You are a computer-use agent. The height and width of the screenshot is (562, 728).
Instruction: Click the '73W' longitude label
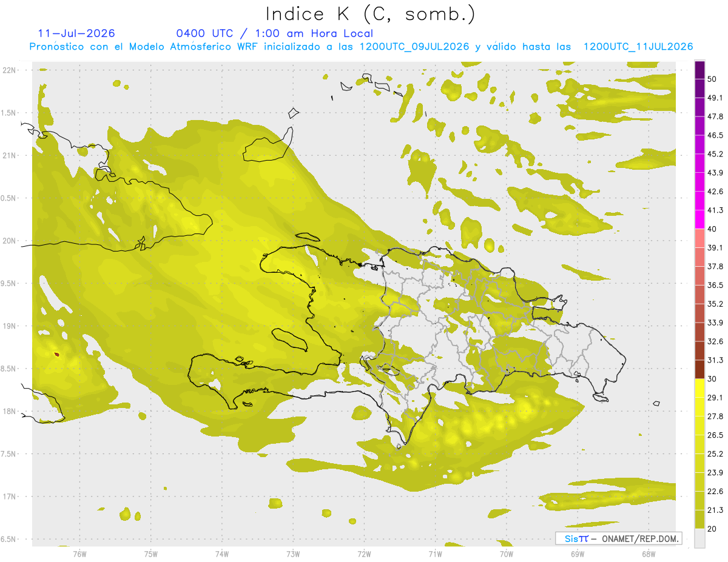coord(293,554)
